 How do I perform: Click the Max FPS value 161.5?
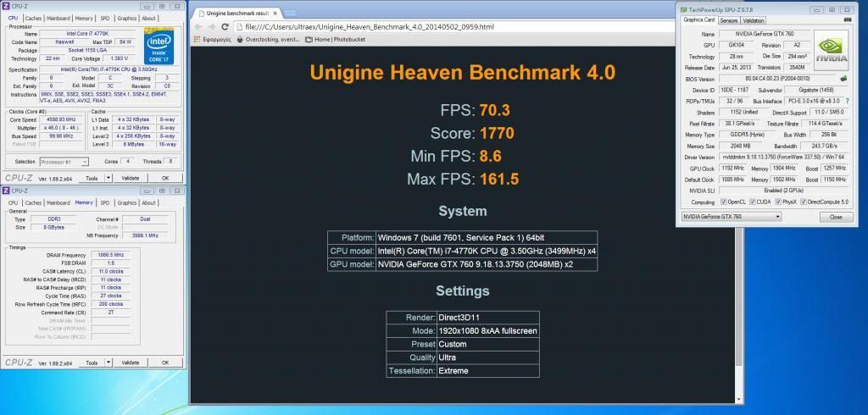tap(498, 180)
